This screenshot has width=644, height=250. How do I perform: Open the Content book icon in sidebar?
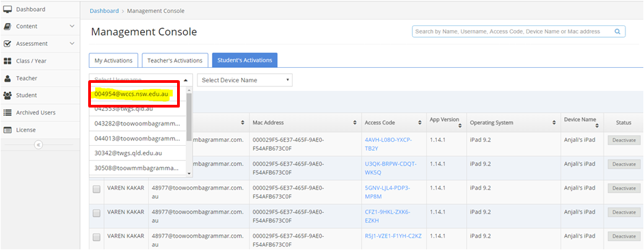[8, 26]
